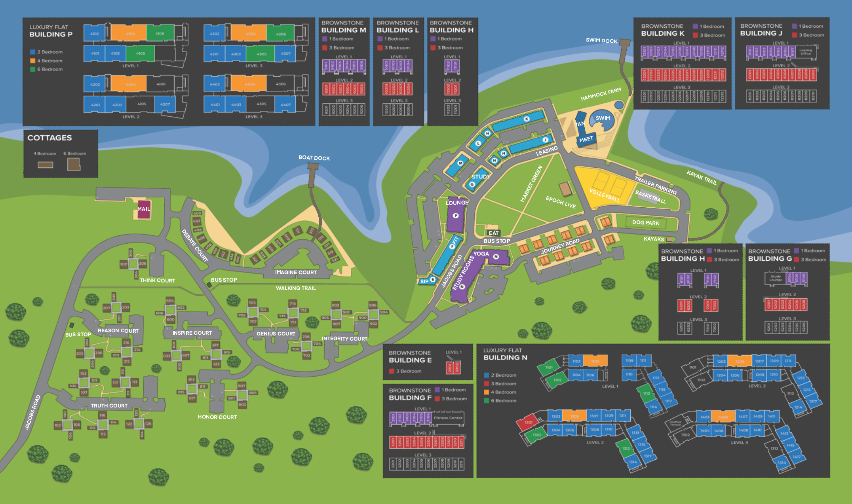Screen dimensions: 852x504
Task: Click the JOURNEY ROAD label
Action: [x=560, y=246]
